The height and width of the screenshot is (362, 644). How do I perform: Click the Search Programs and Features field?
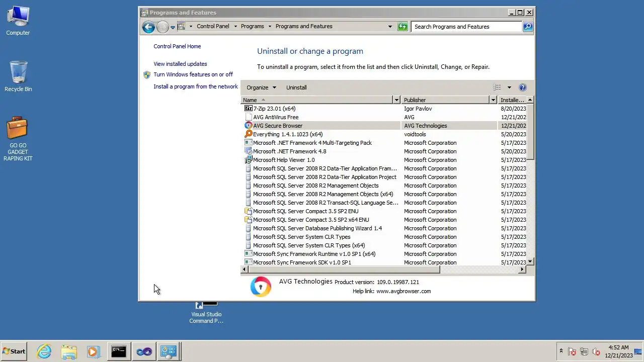coord(467,27)
